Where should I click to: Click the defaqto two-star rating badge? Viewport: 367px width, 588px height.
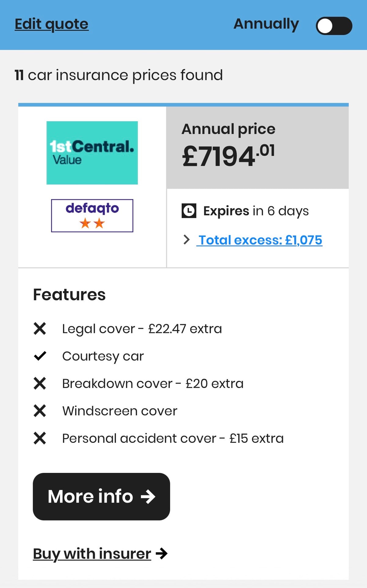92,215
